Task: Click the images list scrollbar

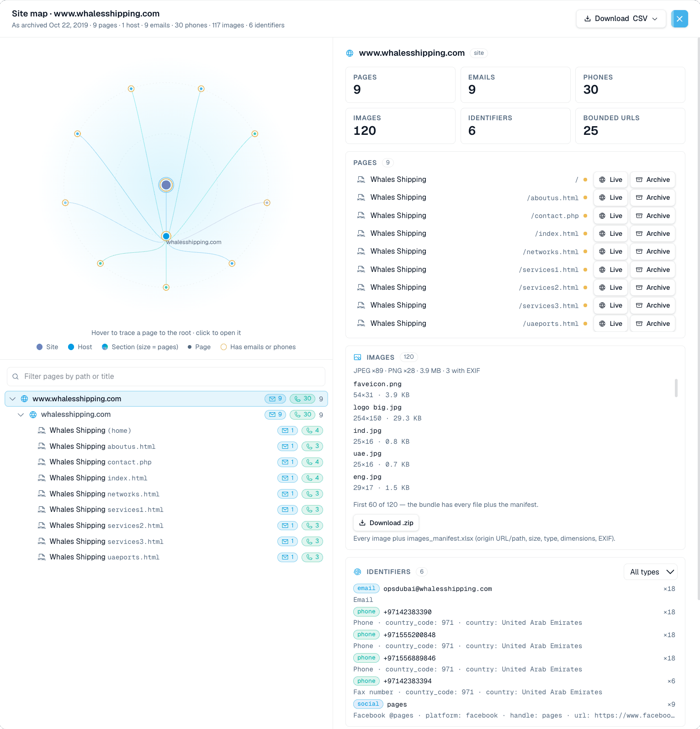Action: click(676, 388)
